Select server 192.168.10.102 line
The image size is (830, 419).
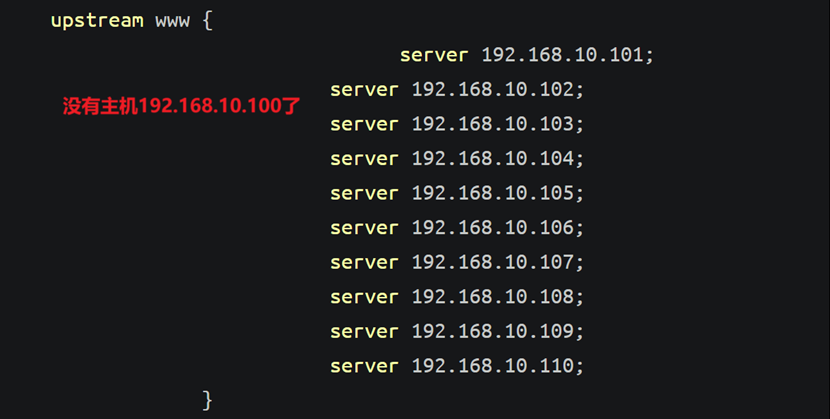(x=457, y=89)
